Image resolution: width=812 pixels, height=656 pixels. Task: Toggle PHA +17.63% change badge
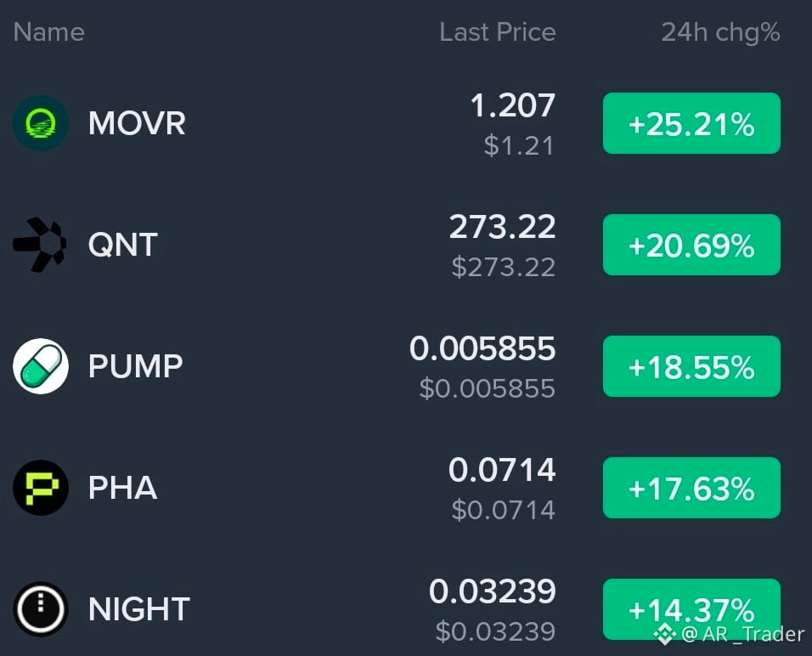[x=691, y=488]
